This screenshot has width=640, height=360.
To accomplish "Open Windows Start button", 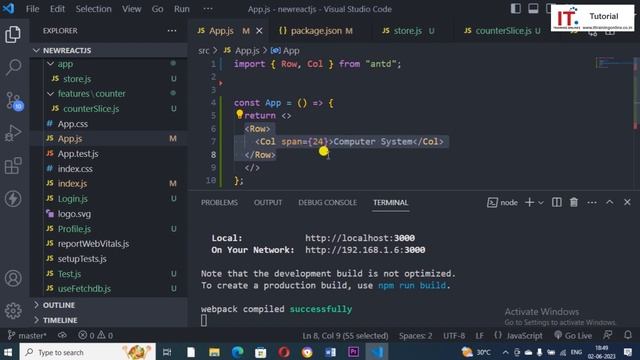I will coord(9,352).
